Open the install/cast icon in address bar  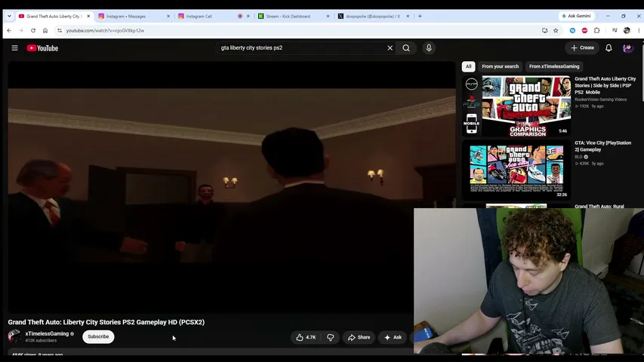544,30
